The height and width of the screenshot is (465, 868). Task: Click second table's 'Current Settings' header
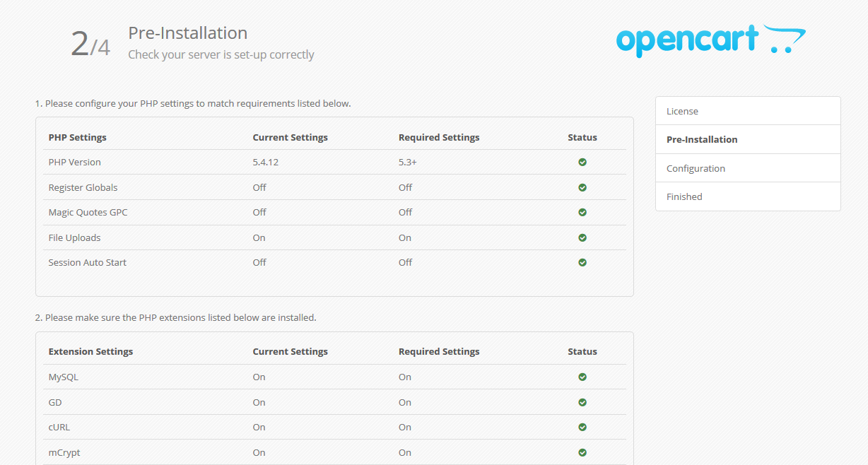pyautogui.click(x=291, y=351)
